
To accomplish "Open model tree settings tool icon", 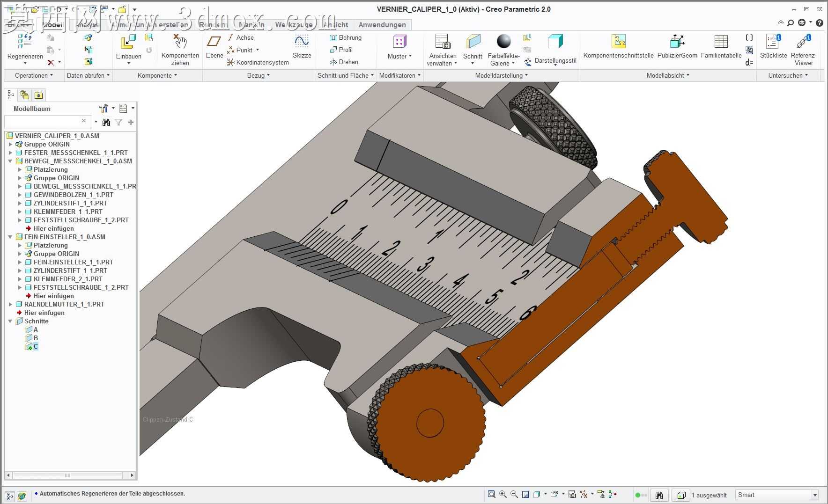I will [103, 109].
